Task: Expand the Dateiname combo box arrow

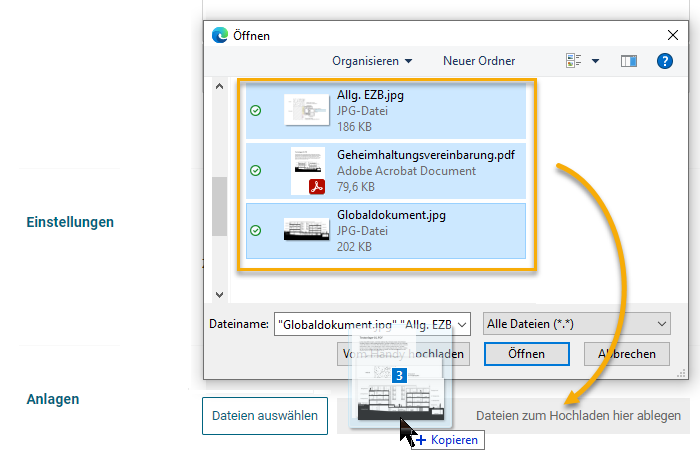Action: click(x=461, y=324)
